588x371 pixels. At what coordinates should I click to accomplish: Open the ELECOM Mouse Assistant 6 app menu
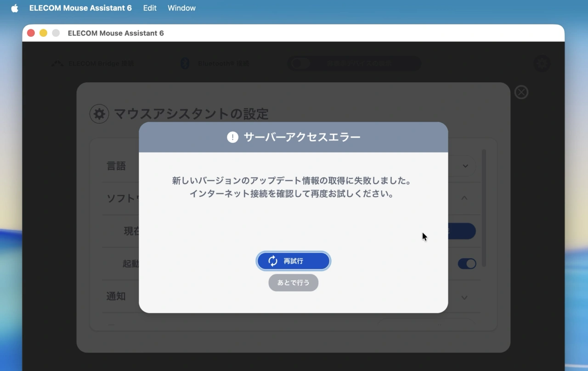(x=80, y=8)
